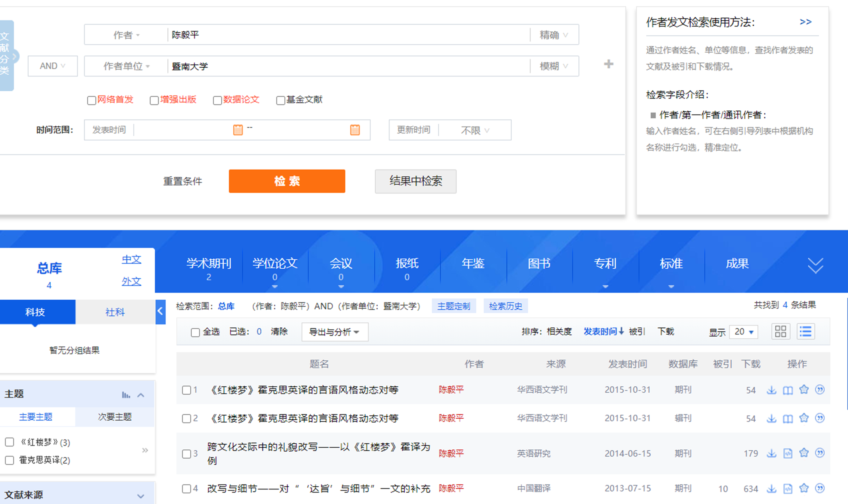Open 主题定制 button

point(453,306)
